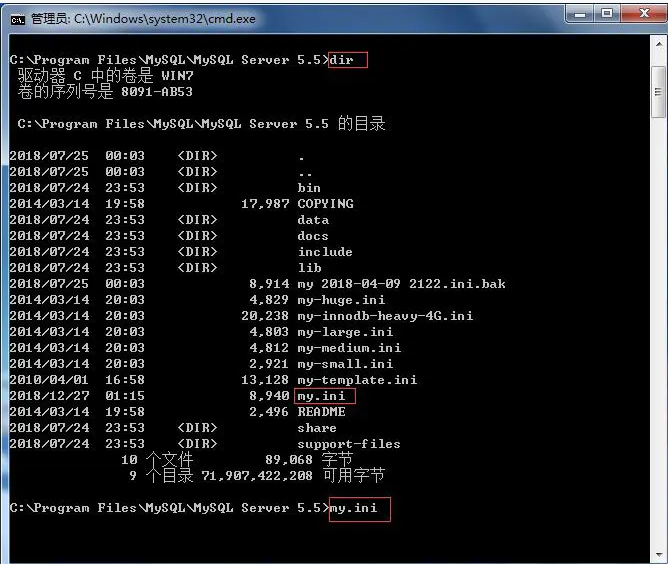Click the '<DIR>' marker on the share row

tap(197, 428)
